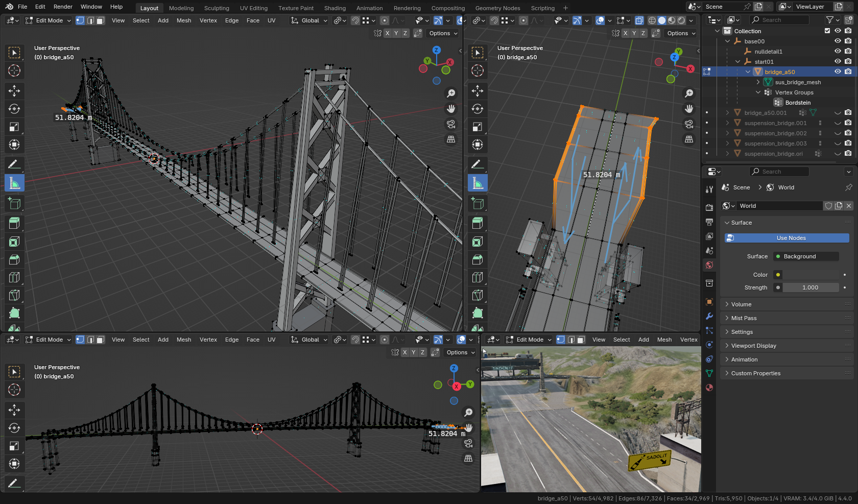Switch to the Sculpting workspace tab
The image size is (858, 504).
pos(217,8)
